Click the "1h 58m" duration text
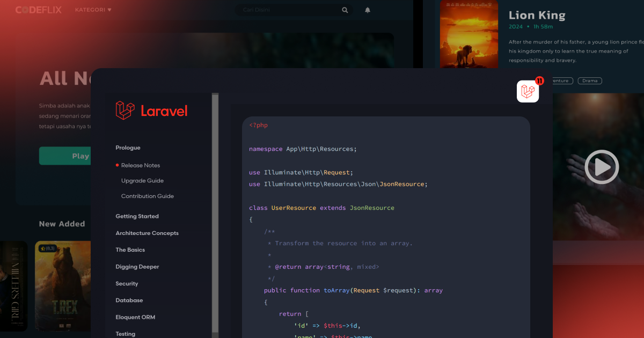Viewport: 644px width, 338px height. point(543,26)
